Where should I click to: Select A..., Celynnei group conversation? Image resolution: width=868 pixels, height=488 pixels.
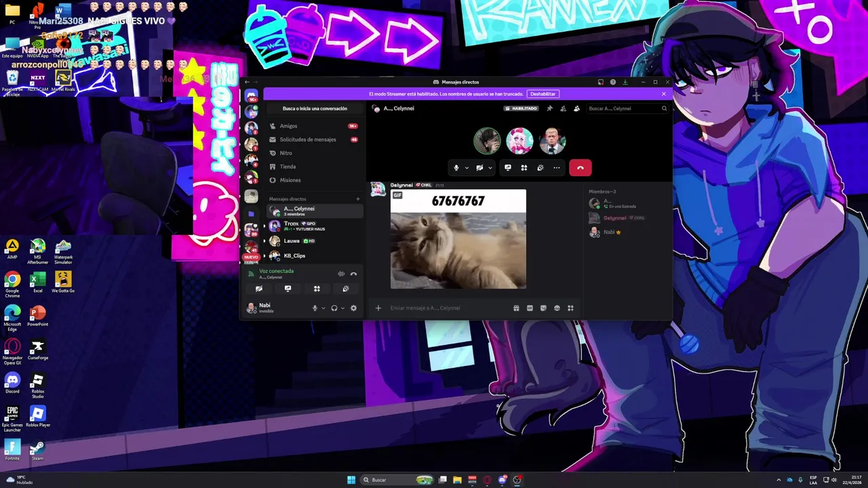point(315,211)
